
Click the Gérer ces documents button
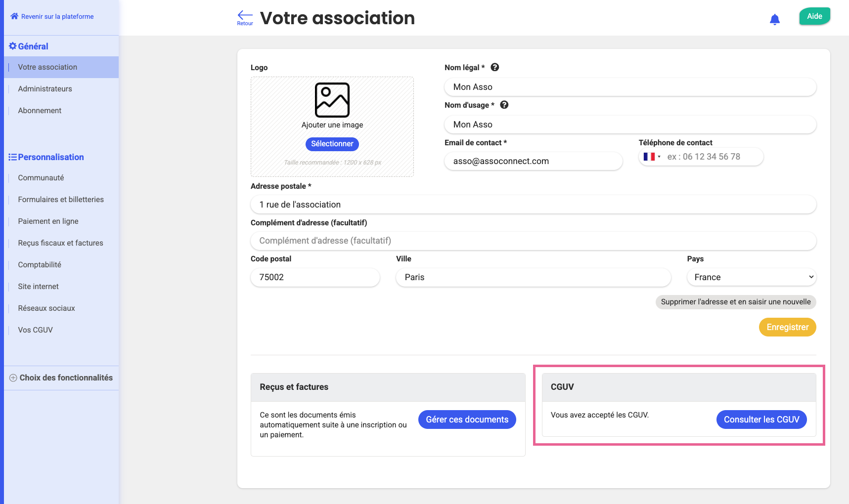pos(467,420)
